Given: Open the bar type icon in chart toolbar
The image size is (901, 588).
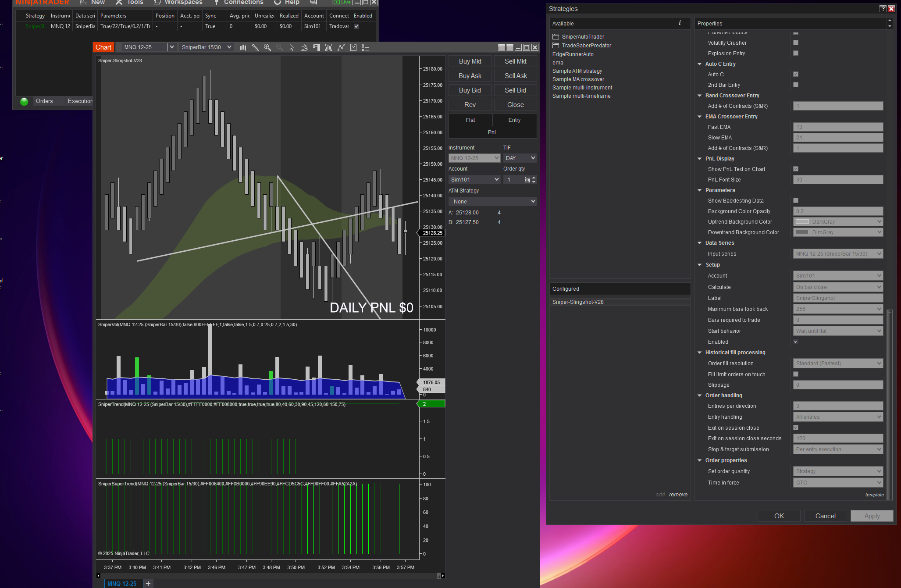Looking at the screenshot, I should tap(243, 47).
